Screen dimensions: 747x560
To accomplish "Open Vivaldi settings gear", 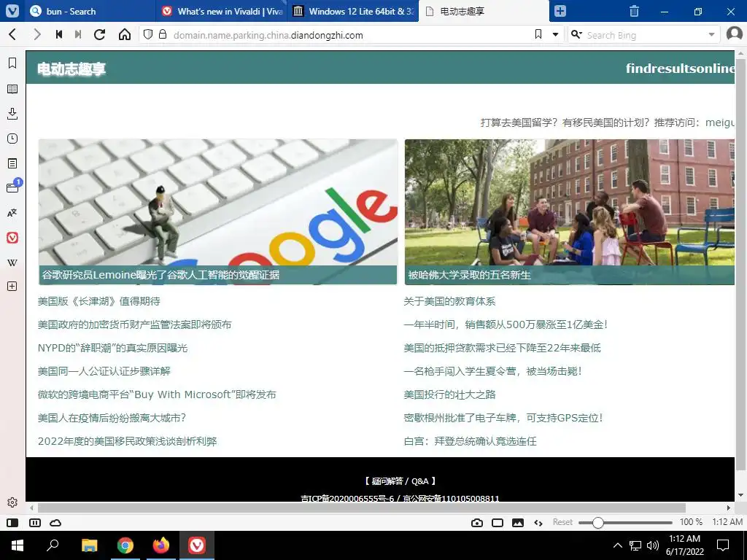I will (12, 502).
